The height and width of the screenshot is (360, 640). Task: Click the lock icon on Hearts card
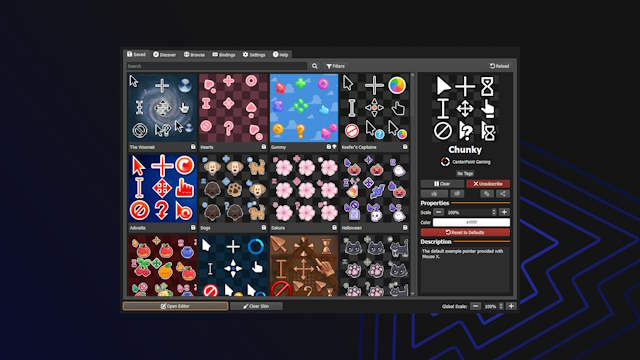(264, 147)
